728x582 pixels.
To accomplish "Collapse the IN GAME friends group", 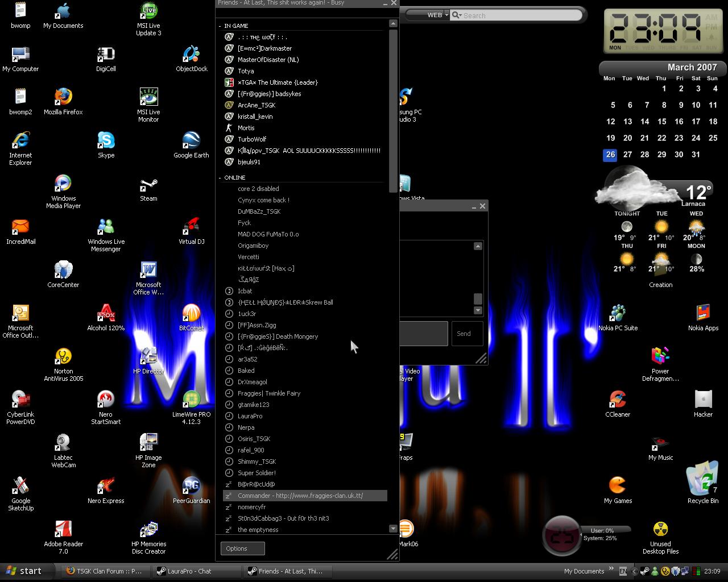I will 220,26.
